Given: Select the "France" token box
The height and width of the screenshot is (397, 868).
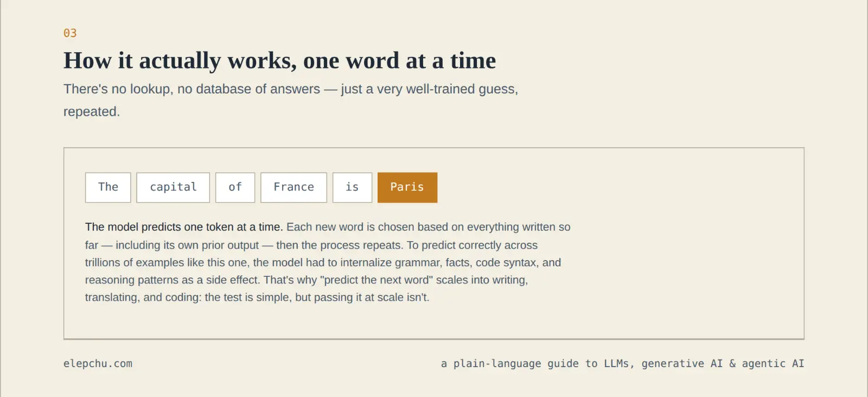Looking at the screenshot, I should pyautogui.click(x=293, y=187).
